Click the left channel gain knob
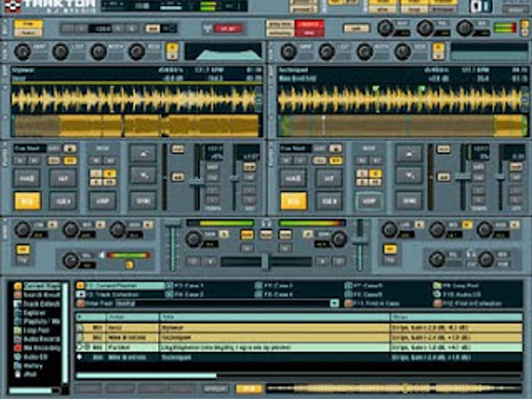 [194, 239]
